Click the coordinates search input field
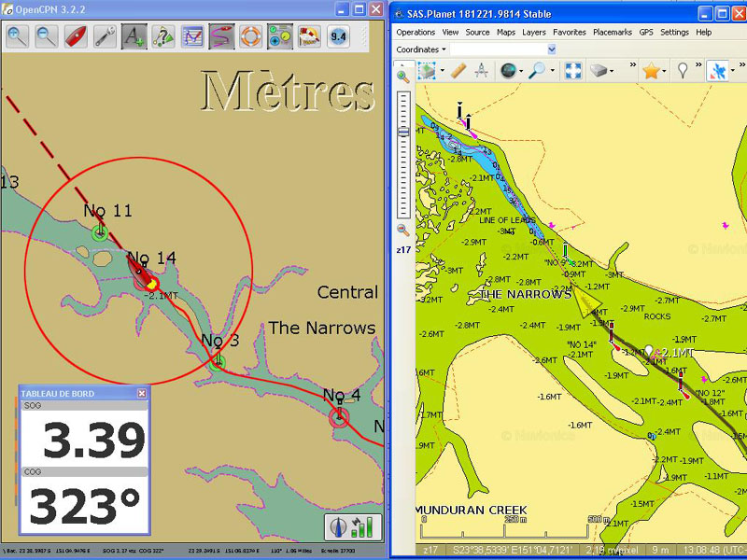This screenshot has height=560, width=747. (x=499, y=49)
